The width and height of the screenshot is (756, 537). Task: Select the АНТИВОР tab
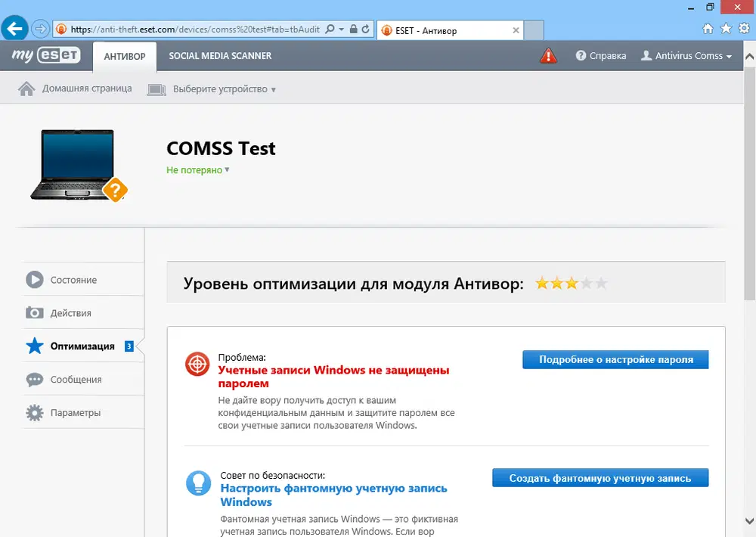[123, 55]
